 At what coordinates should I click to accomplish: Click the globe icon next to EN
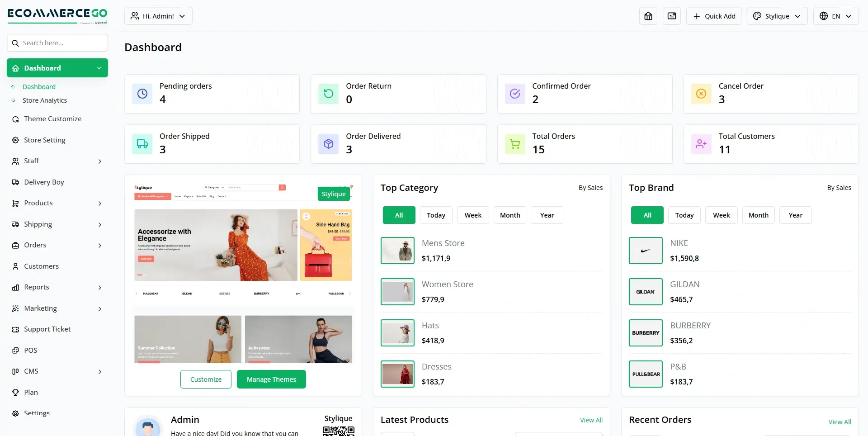[x=823, y=16]
